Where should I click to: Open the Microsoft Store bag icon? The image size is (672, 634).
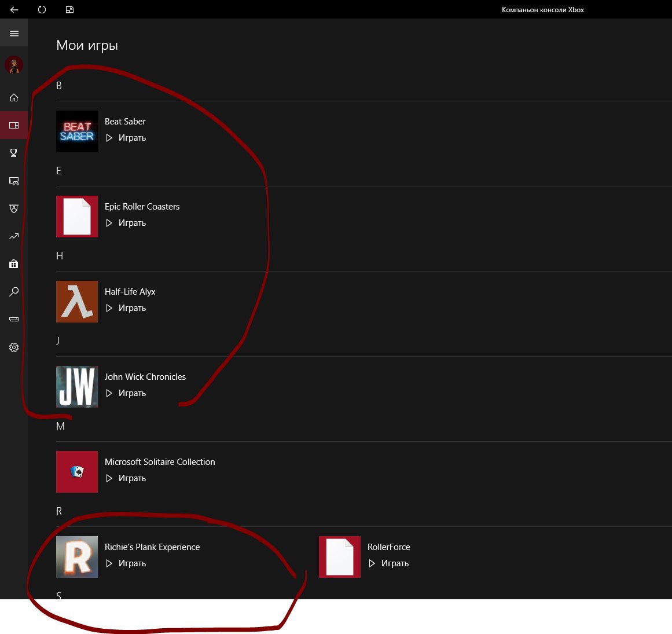tap(14, 264)
